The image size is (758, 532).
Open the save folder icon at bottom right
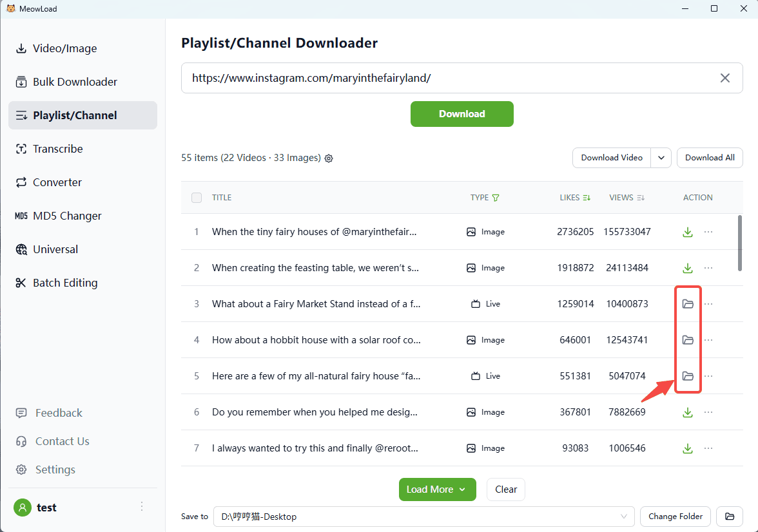(730, 517)
